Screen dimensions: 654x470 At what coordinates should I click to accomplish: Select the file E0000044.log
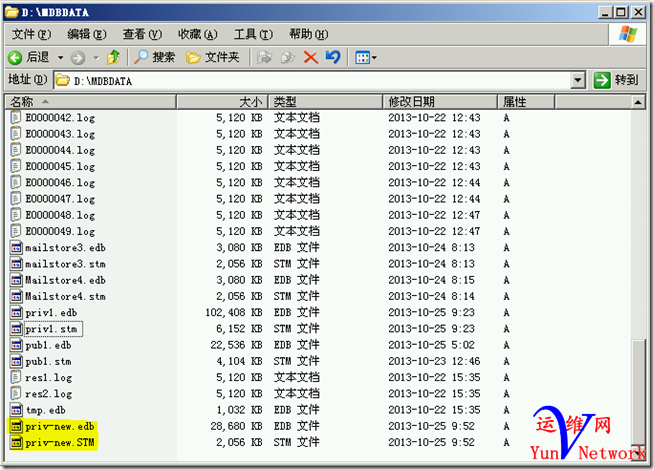coord(60,151)
